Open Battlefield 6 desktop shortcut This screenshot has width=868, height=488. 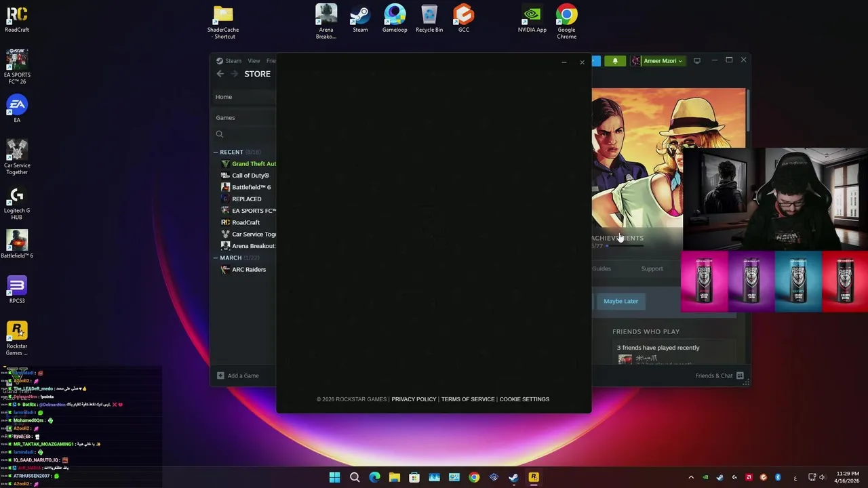pos(17,244)
